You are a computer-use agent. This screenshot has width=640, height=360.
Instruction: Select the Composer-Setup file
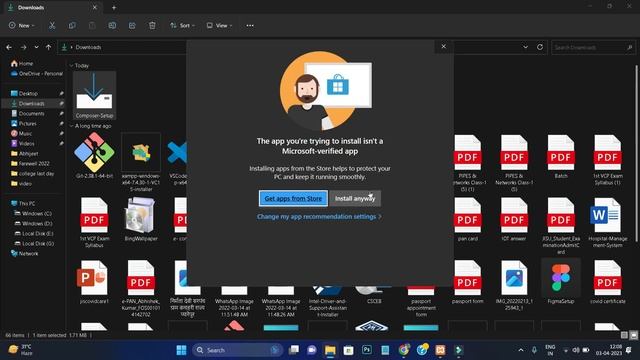point(94,96)
